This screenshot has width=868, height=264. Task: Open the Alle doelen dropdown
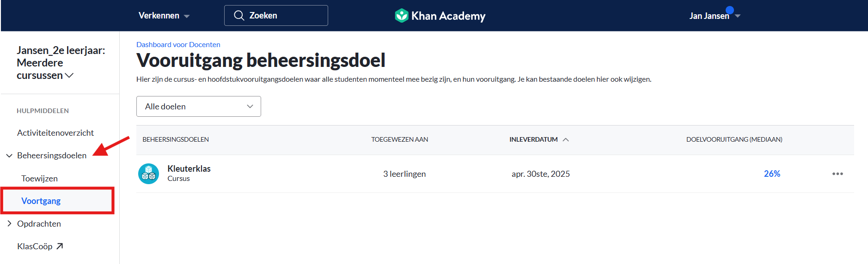[199, 107]
